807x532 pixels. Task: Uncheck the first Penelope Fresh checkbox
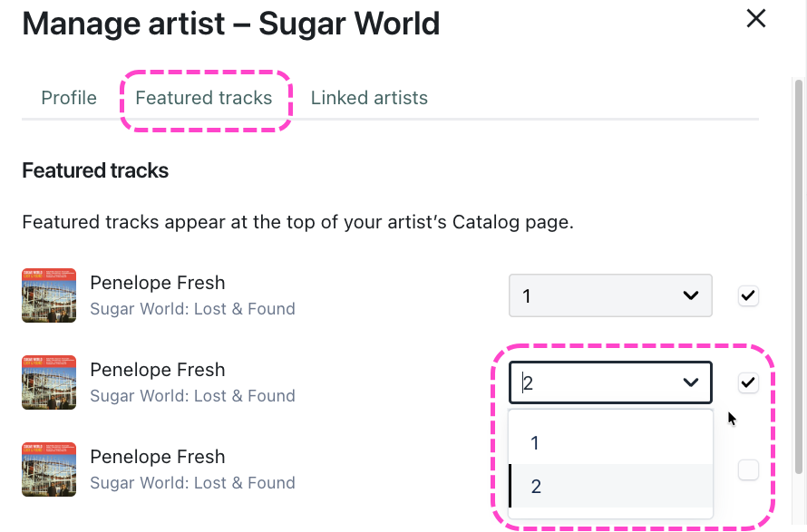(748, 295)
